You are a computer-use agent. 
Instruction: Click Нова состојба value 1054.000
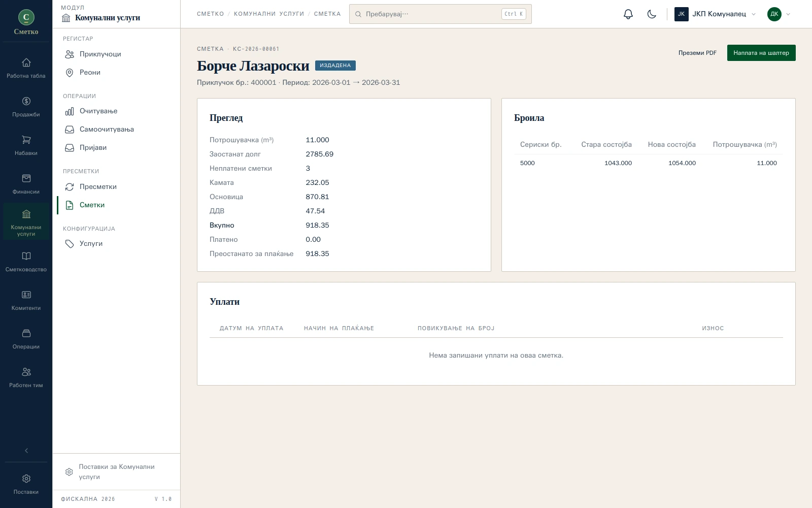tap(682, 163)
